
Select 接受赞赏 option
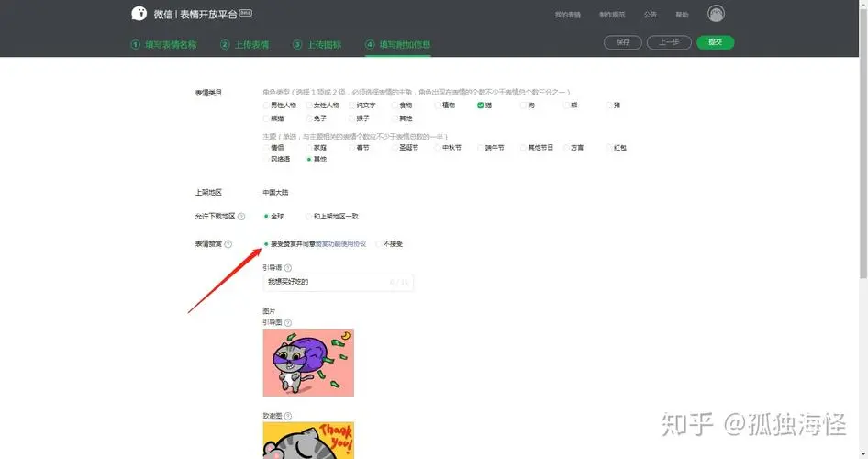pyautogui.click(x=266, y=244)
